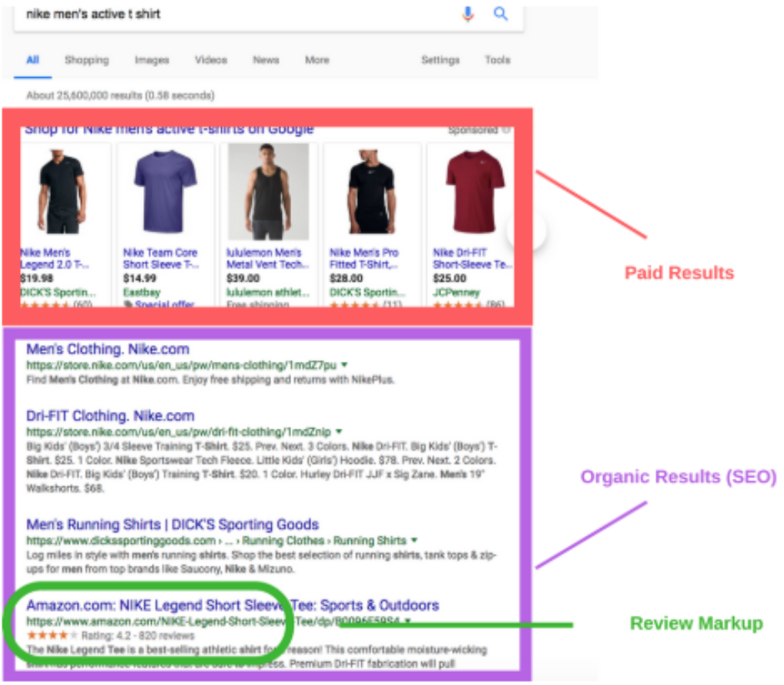Click the store.nike.com mens-clothing URL
Screen dimensions: 784x685
[181, 366]
